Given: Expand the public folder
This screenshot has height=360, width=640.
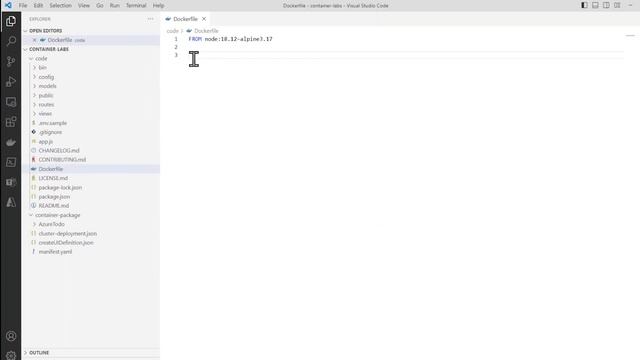Looking at the screenshot, I should click(x=34, y=95).
